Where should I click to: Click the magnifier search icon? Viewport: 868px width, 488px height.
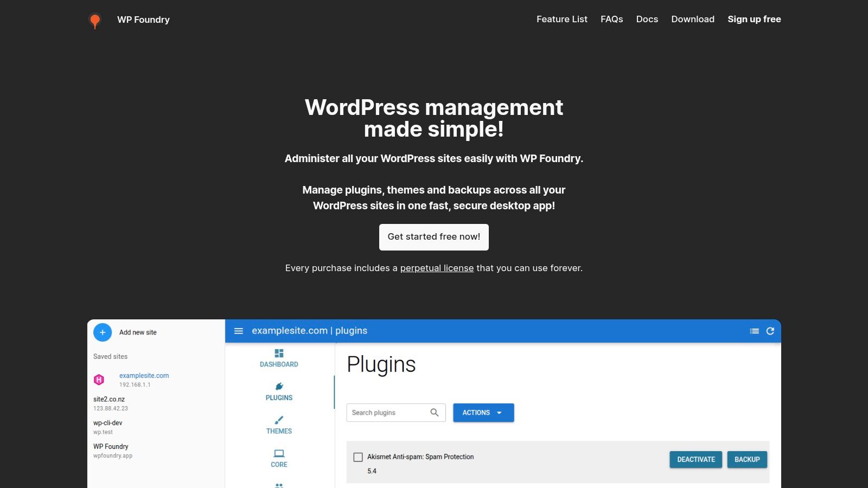tap(435, 413)
